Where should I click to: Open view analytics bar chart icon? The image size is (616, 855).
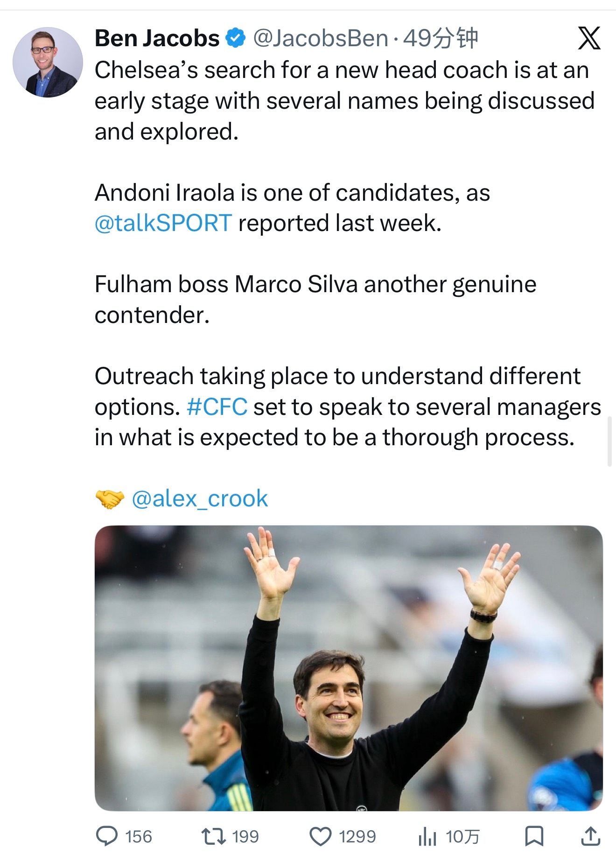click(427, 836)
